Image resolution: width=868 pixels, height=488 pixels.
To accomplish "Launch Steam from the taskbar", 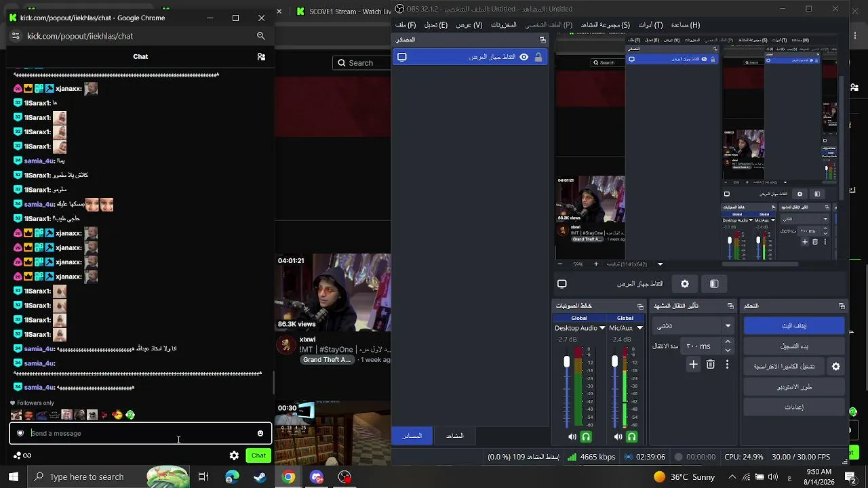I will tap(260, 477).
